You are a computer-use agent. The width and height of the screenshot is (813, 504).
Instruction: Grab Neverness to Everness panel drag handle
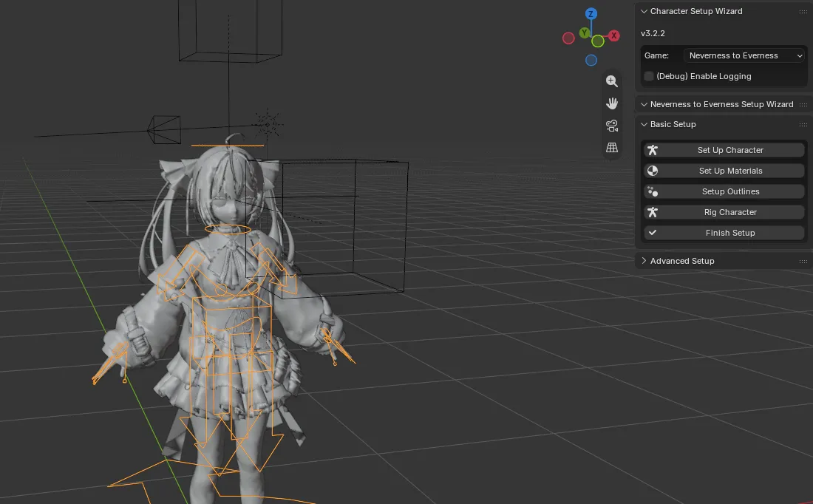click(803, 104)
